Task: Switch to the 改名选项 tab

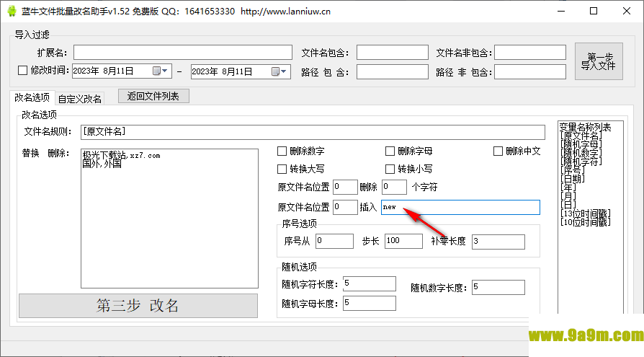Action: point(32,97)
